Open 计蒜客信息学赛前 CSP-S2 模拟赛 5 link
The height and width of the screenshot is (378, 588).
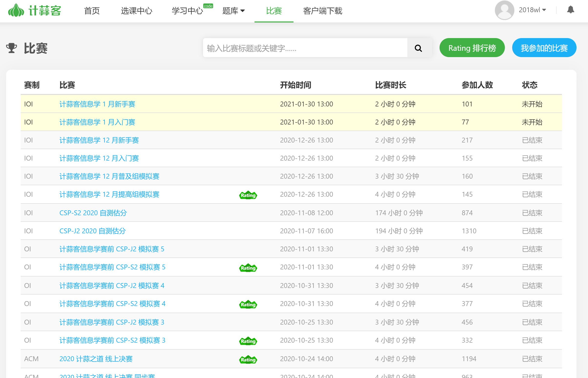pyautogui.click(x=112, y=267)
